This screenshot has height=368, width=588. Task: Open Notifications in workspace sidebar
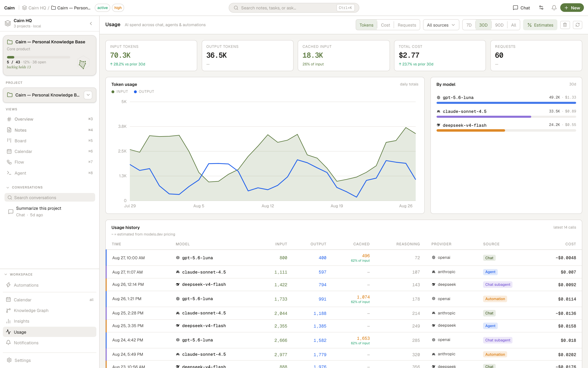[50, 343]
